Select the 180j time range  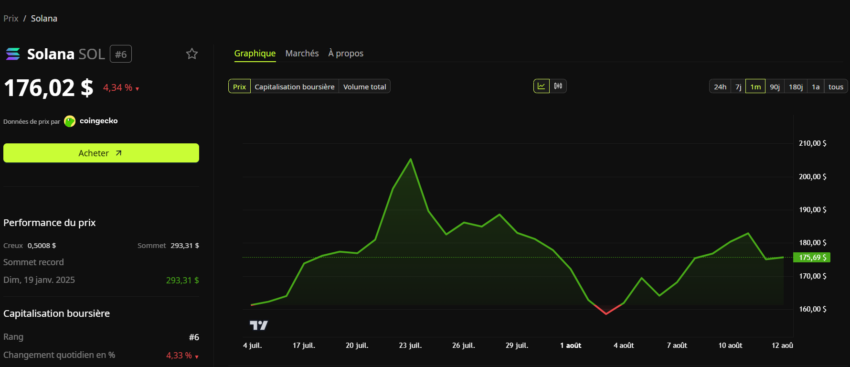[795, 87]
